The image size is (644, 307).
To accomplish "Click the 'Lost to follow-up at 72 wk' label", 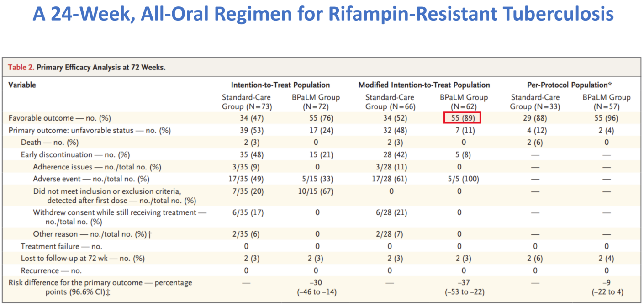I will tap(83, 259).
